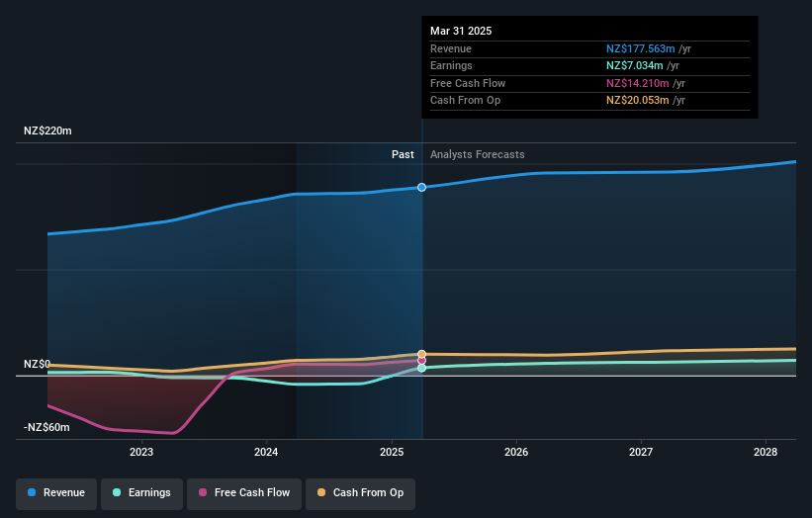Viewport: 812px width, 518px height.
Task: Click the Free Cash Flow label in tooltip
Action: pyautogui.click(x=468, y=83)
